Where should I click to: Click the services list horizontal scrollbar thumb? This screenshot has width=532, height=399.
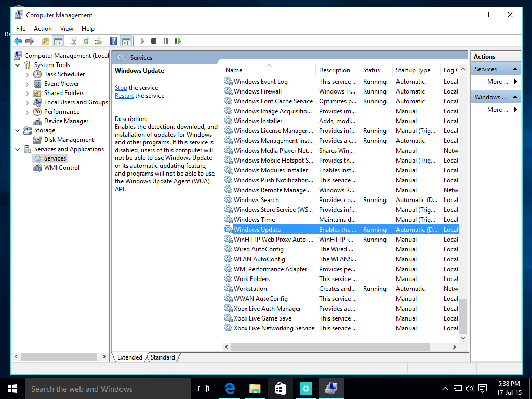click(x=331, y=347)
